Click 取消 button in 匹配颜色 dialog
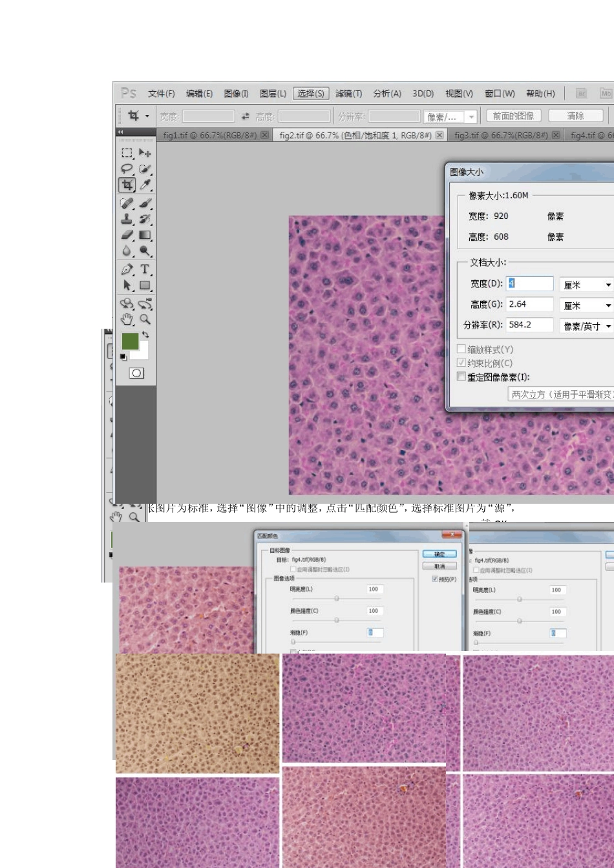The width and height of the screenshot is (614, 868). pos(439,566)
